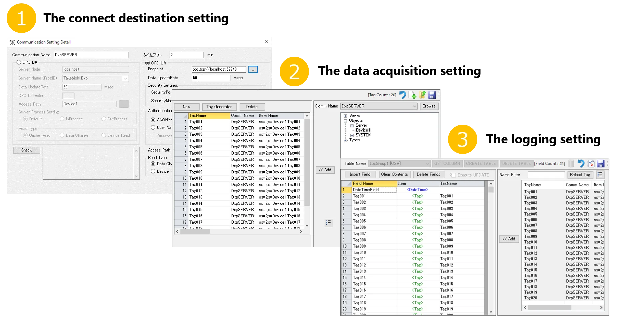Image resolution: width=644 pixels, height=316 pixels.
Task: Click the database cylinder icon near Field Count
Action: [x=571, y=163]
